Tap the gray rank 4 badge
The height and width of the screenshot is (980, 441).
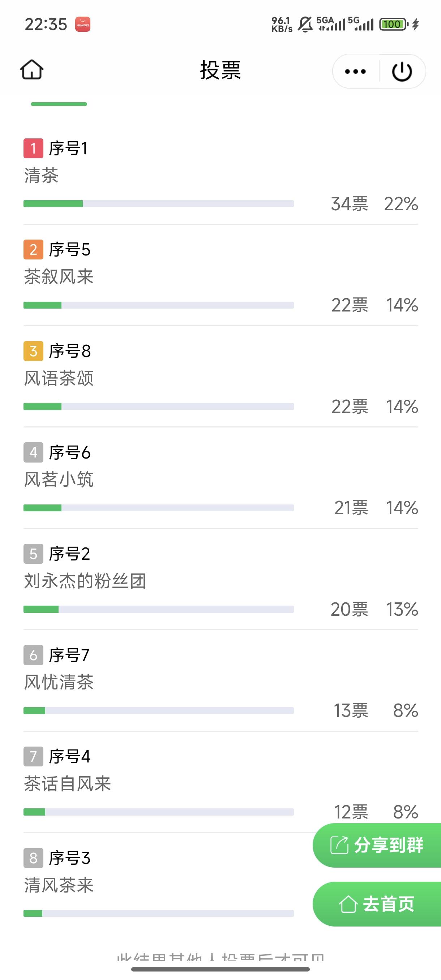(33, 452)
